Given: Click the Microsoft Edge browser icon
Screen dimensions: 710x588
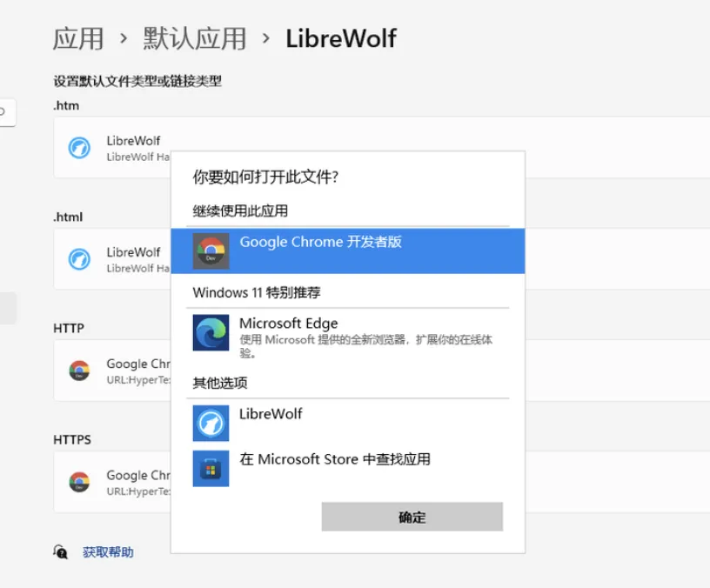Looking at the screenshot, I should [x=210, y=332].
